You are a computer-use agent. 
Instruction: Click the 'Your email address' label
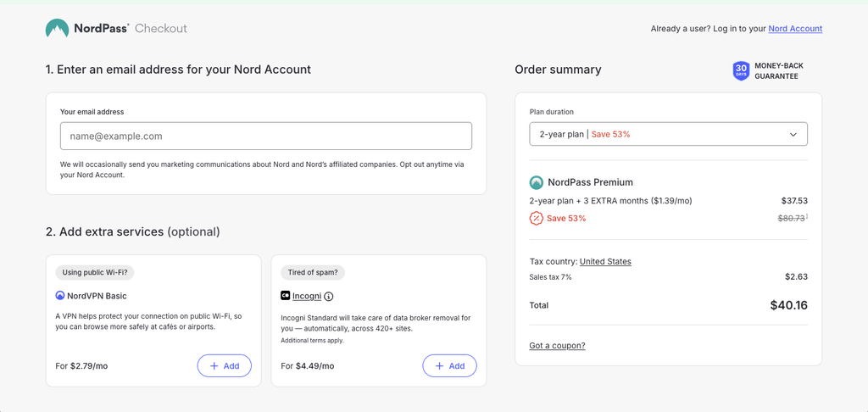92,112
